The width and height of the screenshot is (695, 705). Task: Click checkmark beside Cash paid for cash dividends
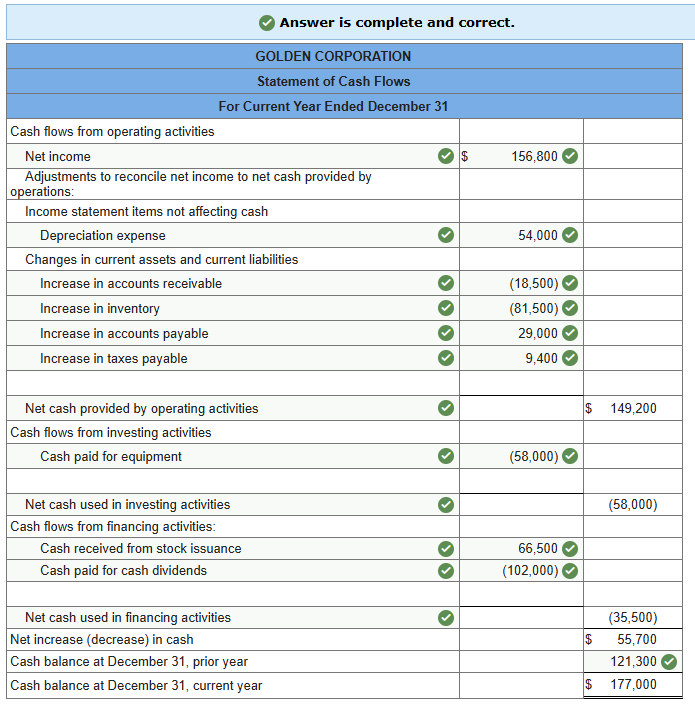click(446, 571)
